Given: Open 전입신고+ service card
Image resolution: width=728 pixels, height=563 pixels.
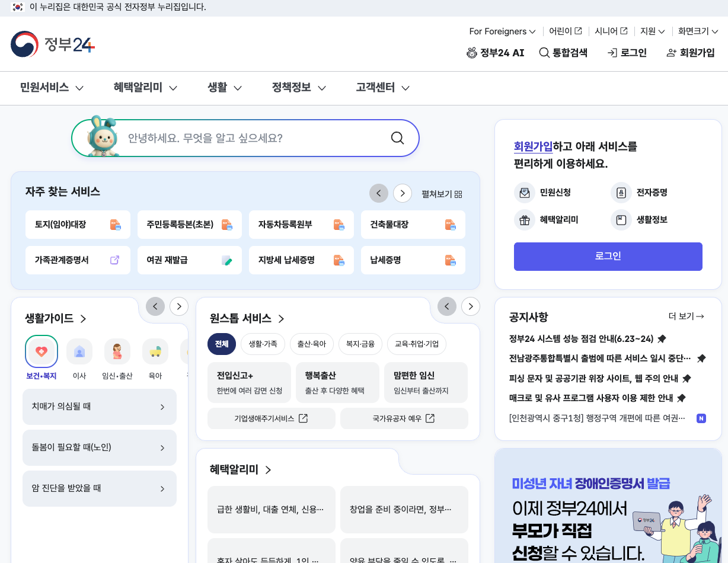Looking at the screenshot, I should pyautogui.click(x=250, y=383).
